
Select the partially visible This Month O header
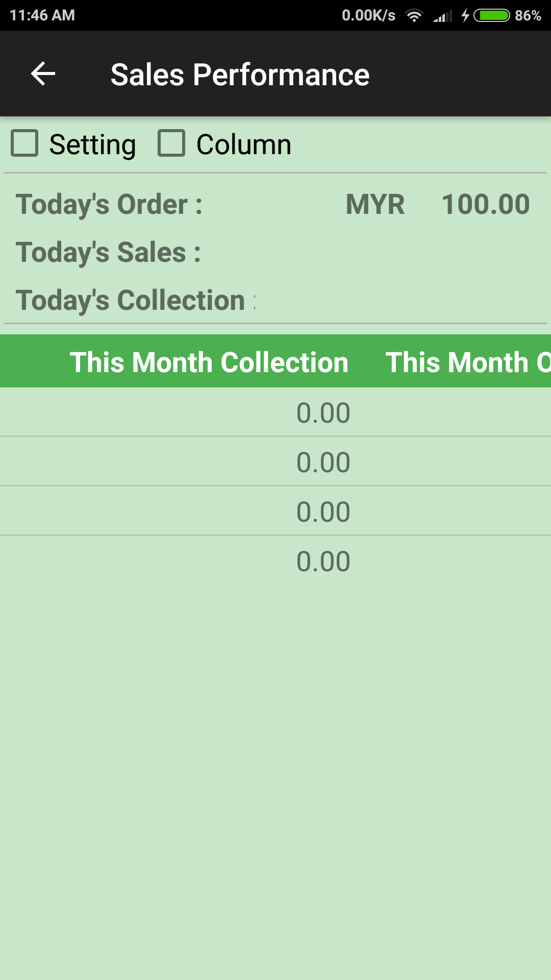click(x=467, y=362)
